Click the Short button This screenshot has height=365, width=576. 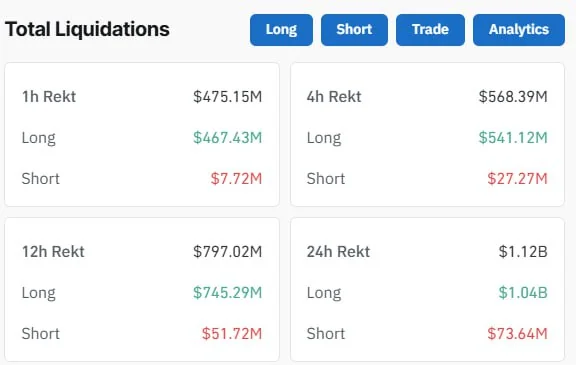coord(354,30)
